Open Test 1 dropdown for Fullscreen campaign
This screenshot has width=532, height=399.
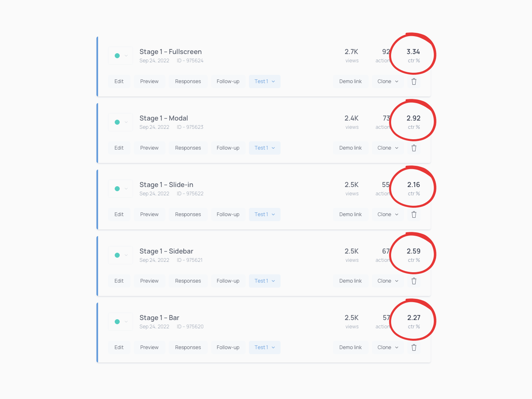coord(265,81)
